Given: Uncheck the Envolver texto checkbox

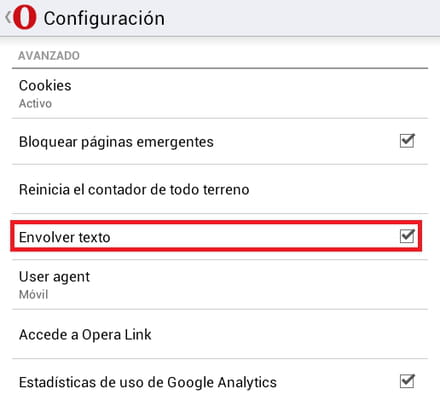Looking at the screenshot, I should 407,236.
